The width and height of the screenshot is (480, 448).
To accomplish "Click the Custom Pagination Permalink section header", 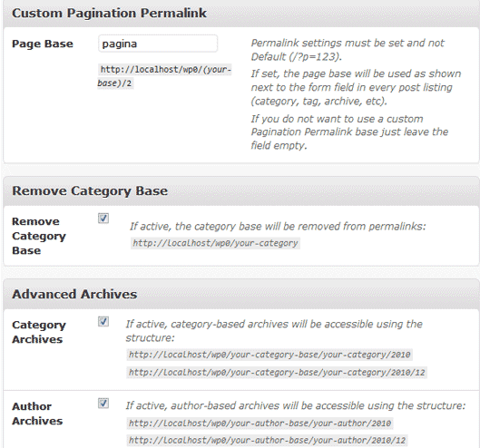I will point(109,14).
